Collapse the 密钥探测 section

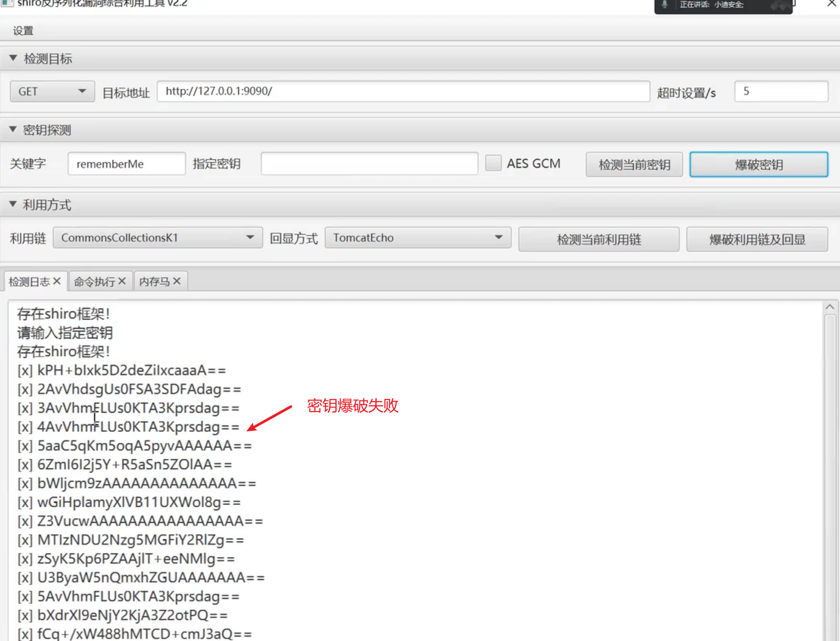13,130
